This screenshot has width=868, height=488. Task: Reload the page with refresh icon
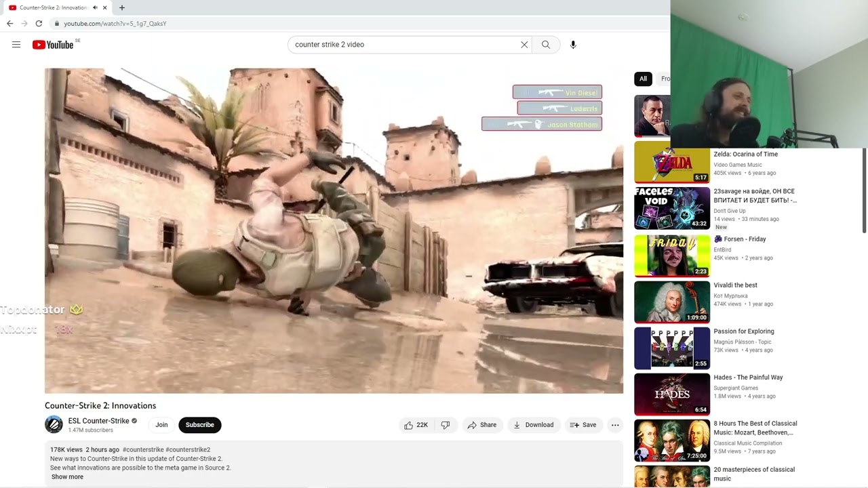coord(39,24)
